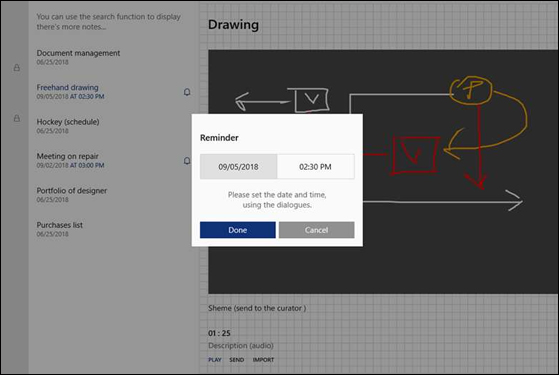Image resolution: width=559 pixels, height=375 pixels.
Task: Click SEND under audio description
Action: click(x=237, y=360)
